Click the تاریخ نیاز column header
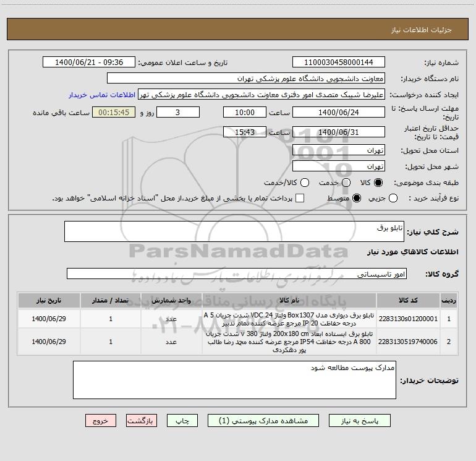The image size is (476, 461). point(49,300)
